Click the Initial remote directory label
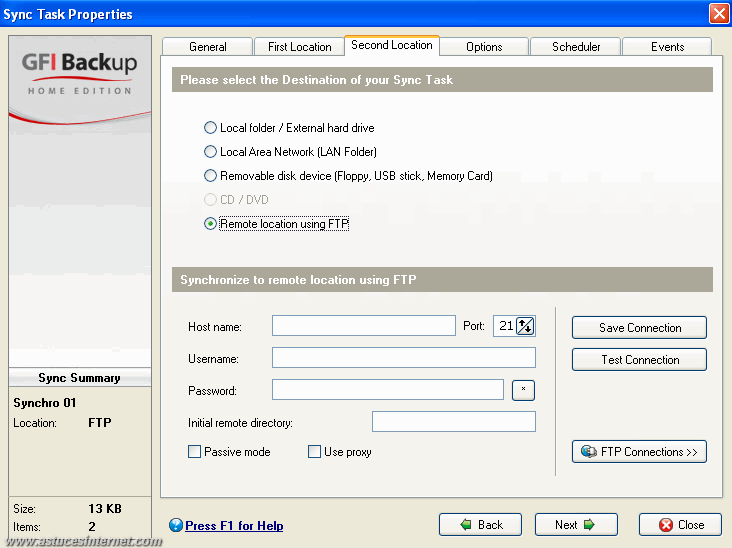Viewport: 732px width, 548px height. click(x=240, y=423)
